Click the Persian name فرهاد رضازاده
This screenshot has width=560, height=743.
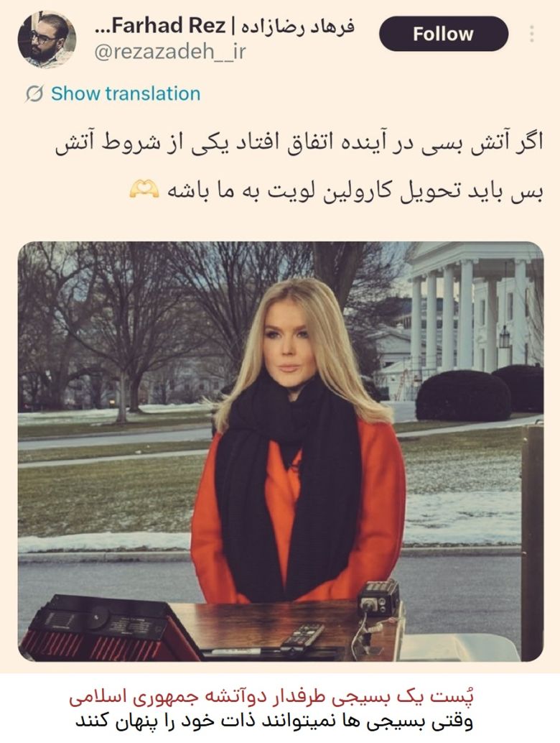point(298,27)
